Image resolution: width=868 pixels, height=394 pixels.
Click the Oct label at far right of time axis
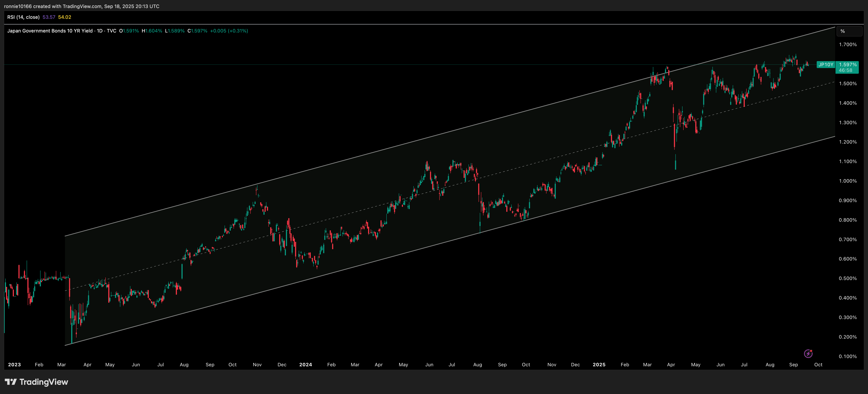click(x=818, y=365)
